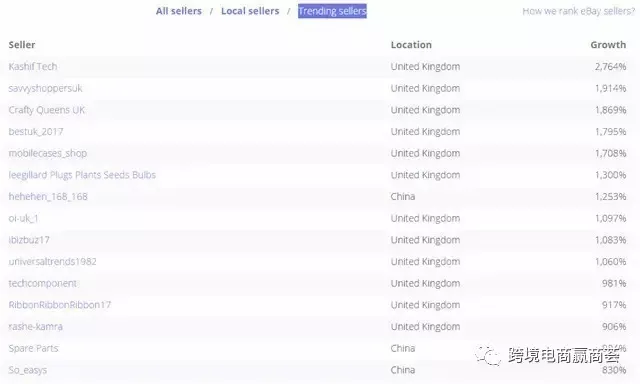Select the 1,097% growth value
The height and width of the screenshot is (384, 640).
click(611, 218)
